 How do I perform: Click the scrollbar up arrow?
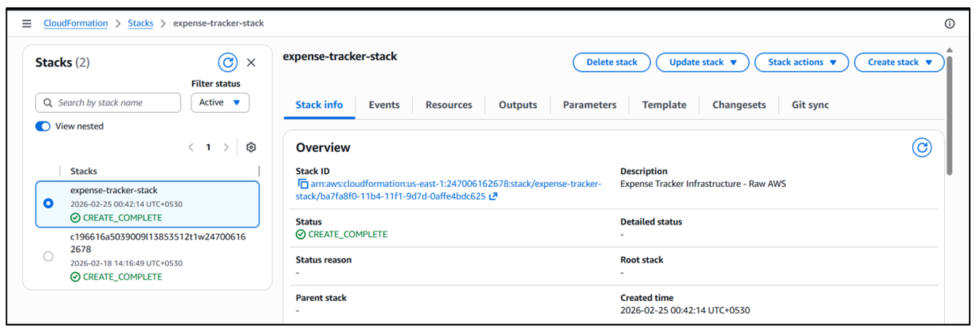[949, 50]
